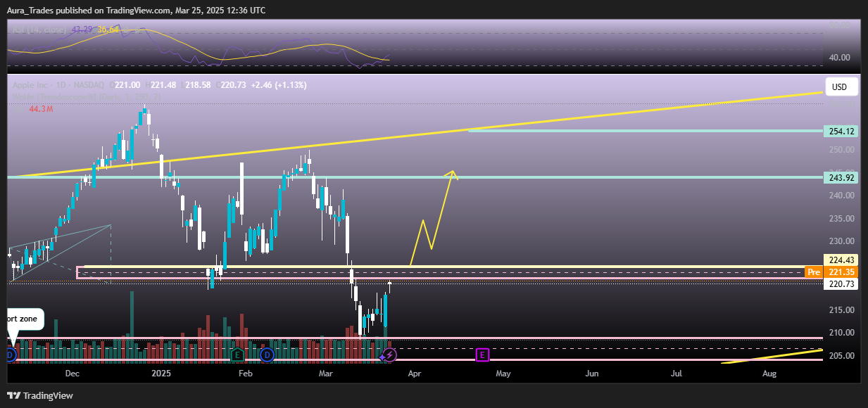Click the 235.00 price axis tick
The height and width of the screenshot is (408, 868).
(x=841, y=219)
